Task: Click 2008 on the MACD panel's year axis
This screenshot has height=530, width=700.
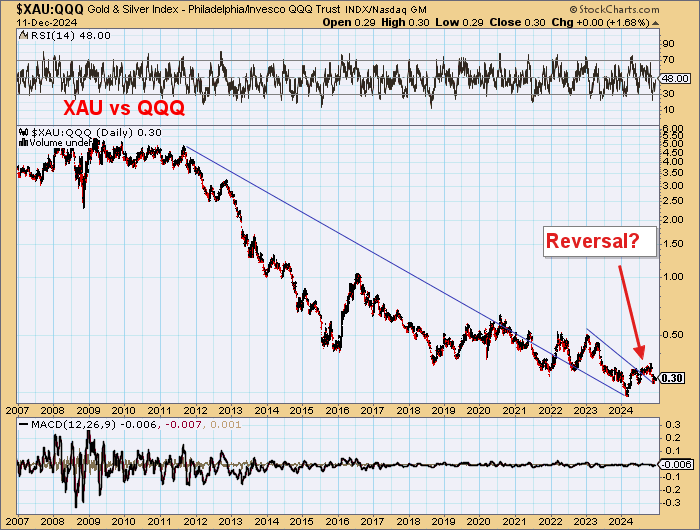Action: pos(53,522)
